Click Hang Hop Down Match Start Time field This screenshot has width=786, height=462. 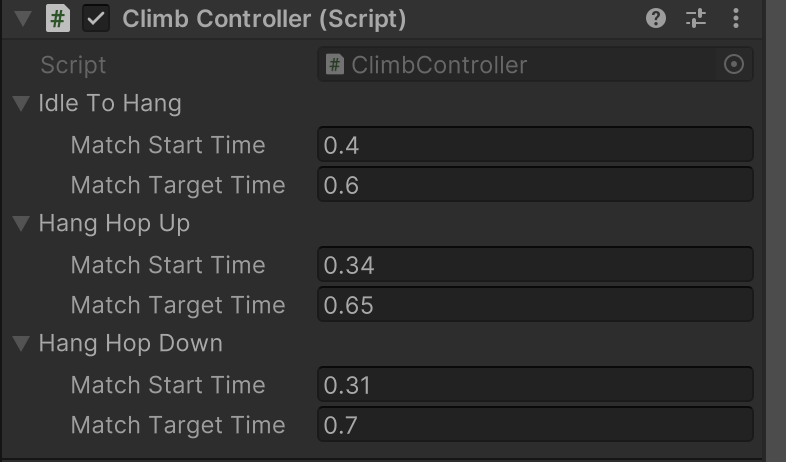(534, 385)
